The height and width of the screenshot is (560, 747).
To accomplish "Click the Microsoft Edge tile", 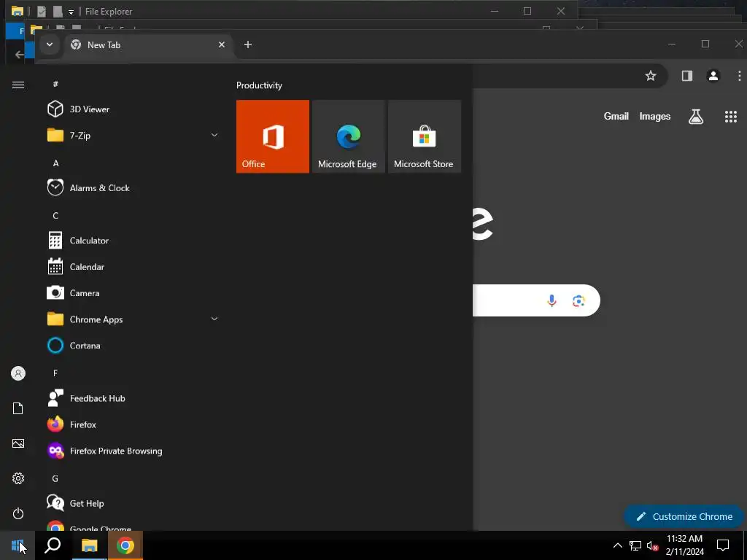I will [x=348, y=136].
